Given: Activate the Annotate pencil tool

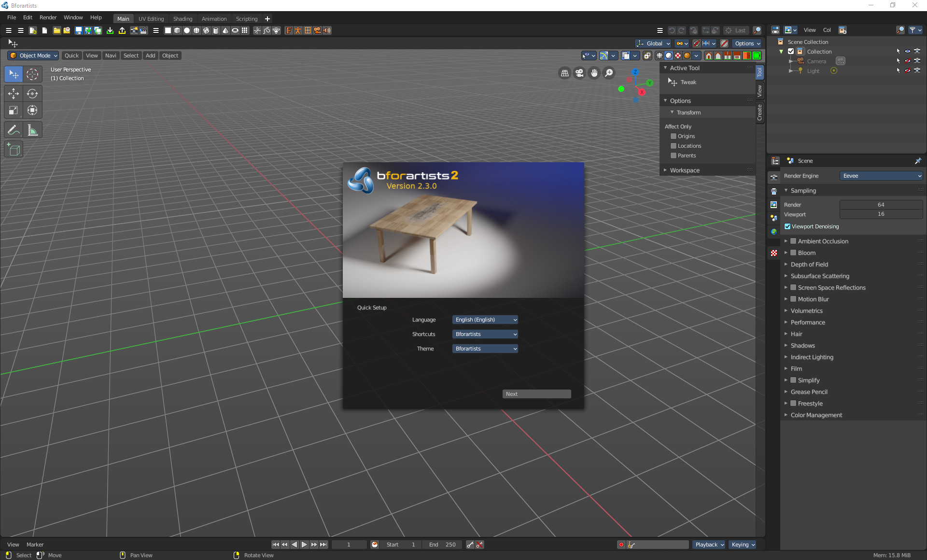Looking at the screenshot, I should point(14,130).
